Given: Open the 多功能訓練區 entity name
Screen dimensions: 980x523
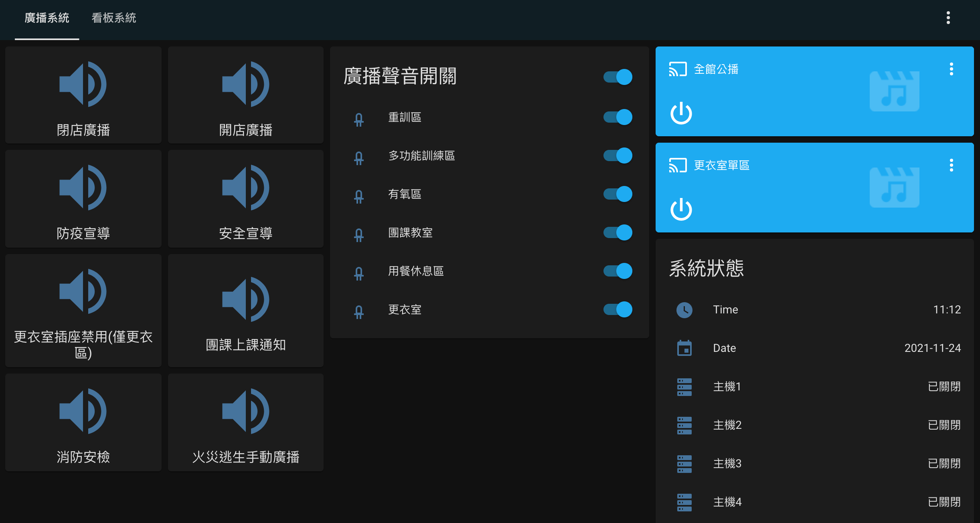Looking at the screenshot, I should coord(421,156).
